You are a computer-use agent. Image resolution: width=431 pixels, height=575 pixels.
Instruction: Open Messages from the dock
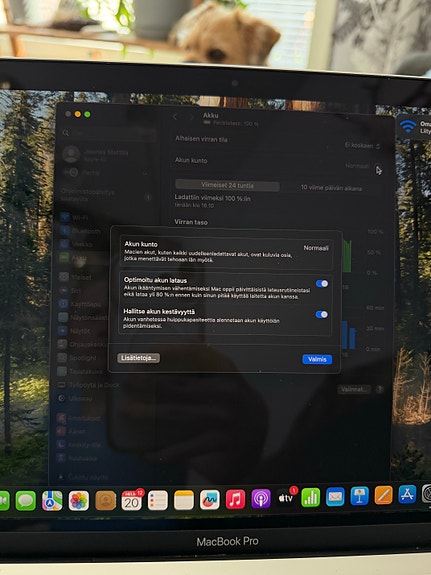click(x=26, y=501)
